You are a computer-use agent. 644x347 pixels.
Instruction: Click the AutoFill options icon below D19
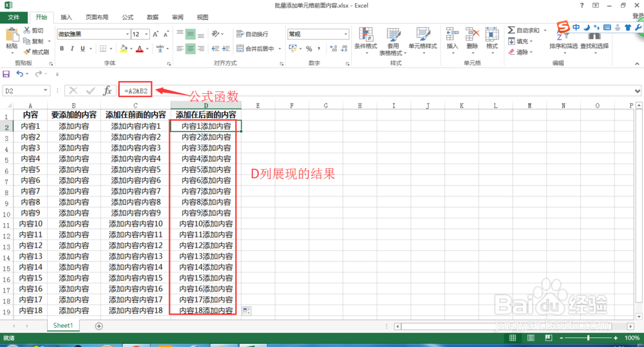coord(247,311)
